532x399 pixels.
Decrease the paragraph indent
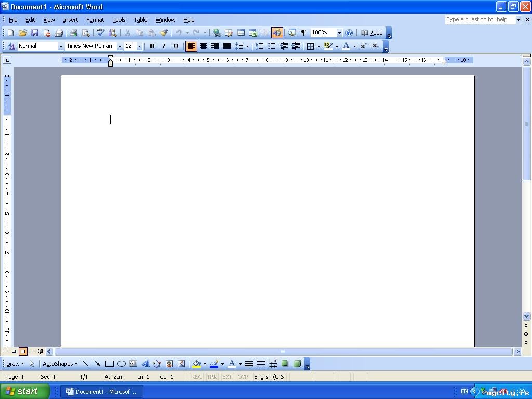click(284, 46)
